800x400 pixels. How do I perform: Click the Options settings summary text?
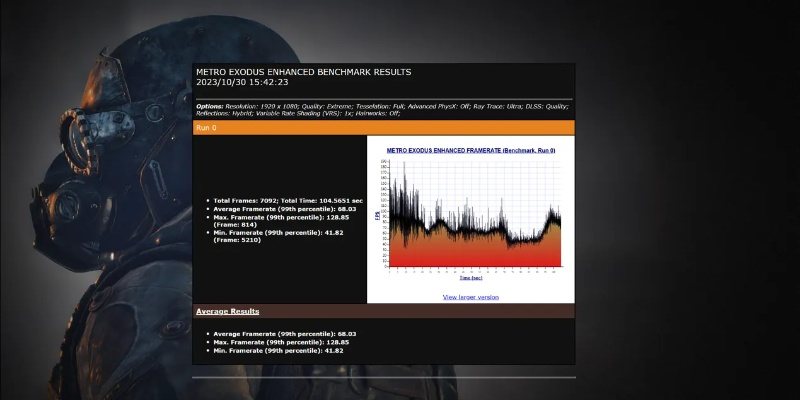pos(383,109)
